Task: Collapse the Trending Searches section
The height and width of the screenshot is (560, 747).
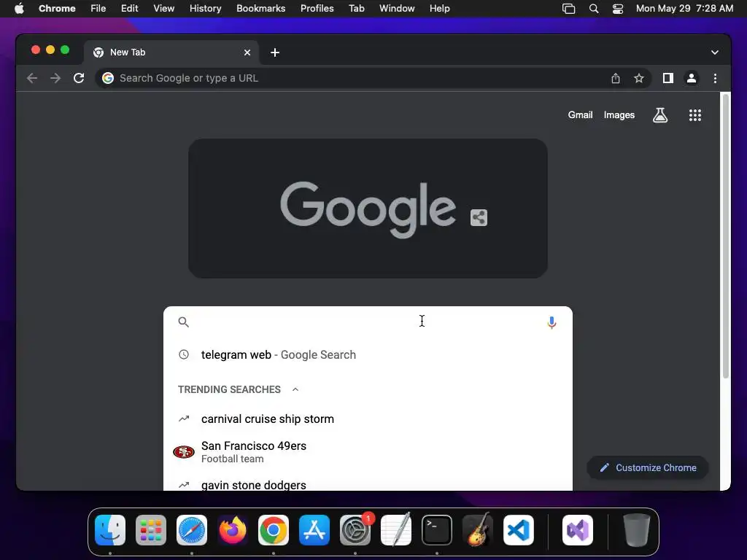Action: coord(295,389)
